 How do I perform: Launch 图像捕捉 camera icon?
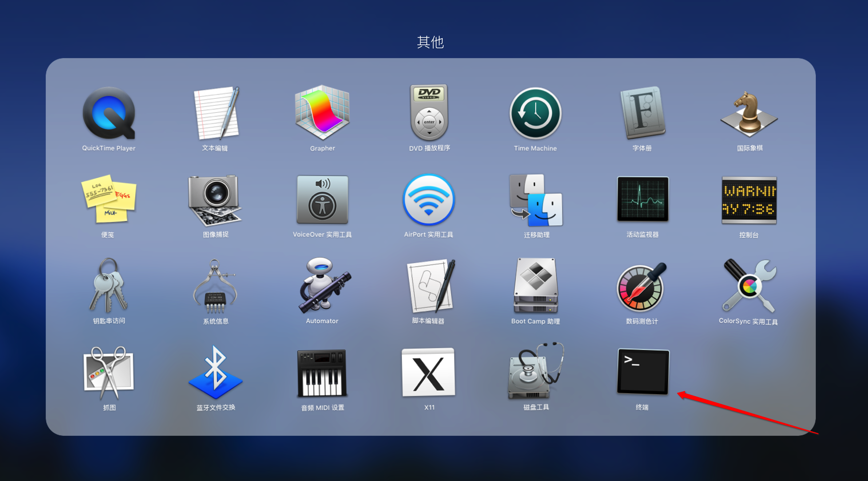(215, 200)
